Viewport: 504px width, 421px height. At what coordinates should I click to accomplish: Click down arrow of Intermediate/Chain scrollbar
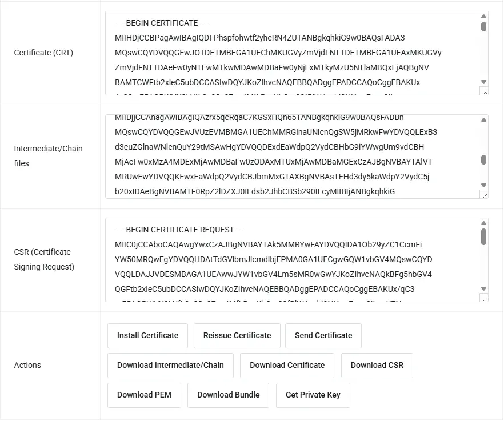tap(484, 185)
